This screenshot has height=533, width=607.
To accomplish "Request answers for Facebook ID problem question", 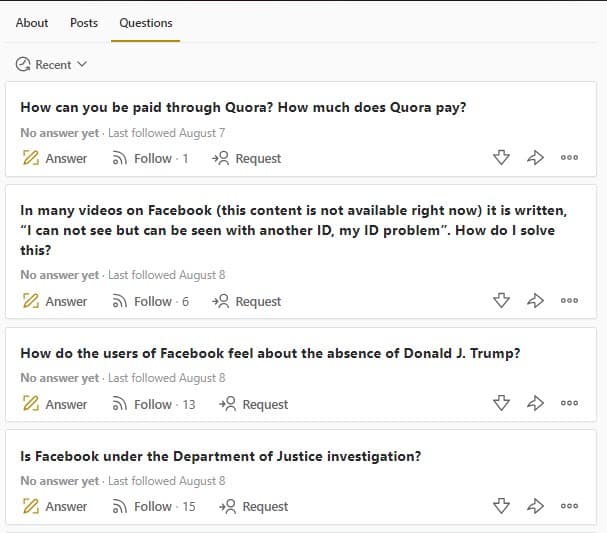I will (246, 301).
